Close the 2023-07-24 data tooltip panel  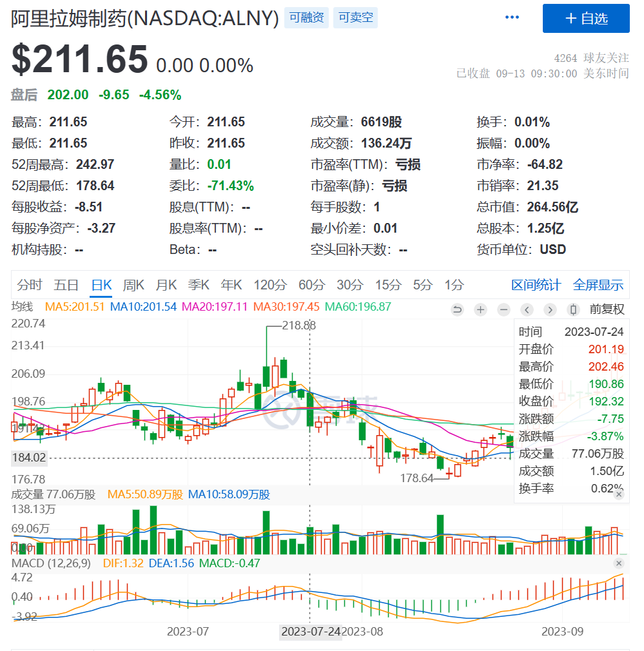tap(619, 494)
